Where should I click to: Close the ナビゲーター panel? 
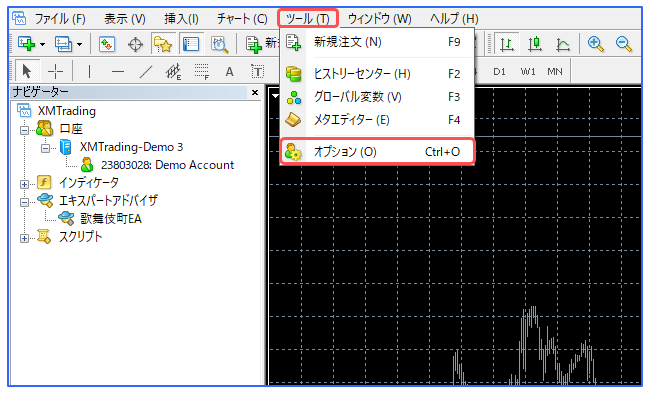(255, 92)
